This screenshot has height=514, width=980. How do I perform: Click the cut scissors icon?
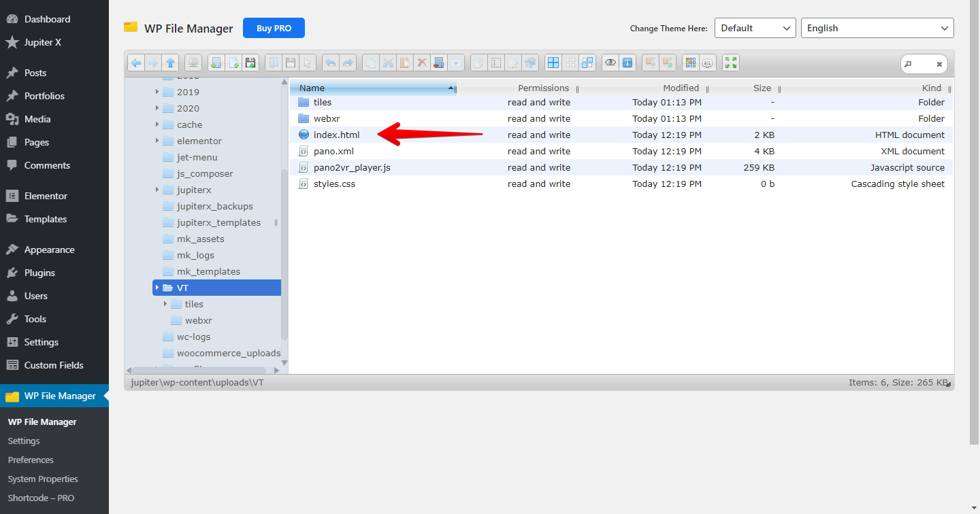point(388,63)
